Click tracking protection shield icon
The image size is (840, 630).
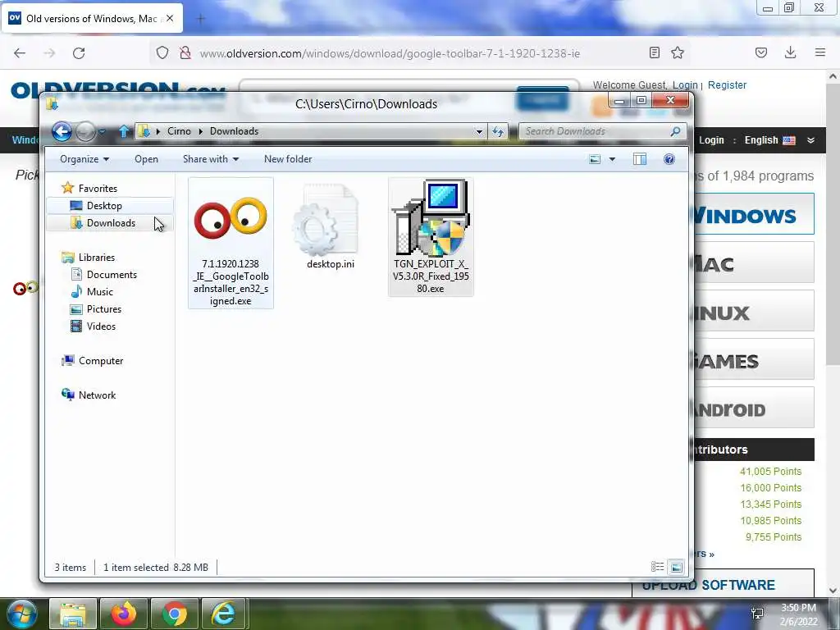(162, 52)
